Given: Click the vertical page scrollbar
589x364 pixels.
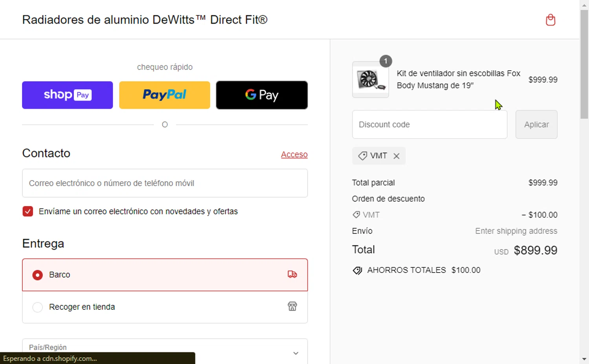Looking at the screenshot, I should 584,65.
